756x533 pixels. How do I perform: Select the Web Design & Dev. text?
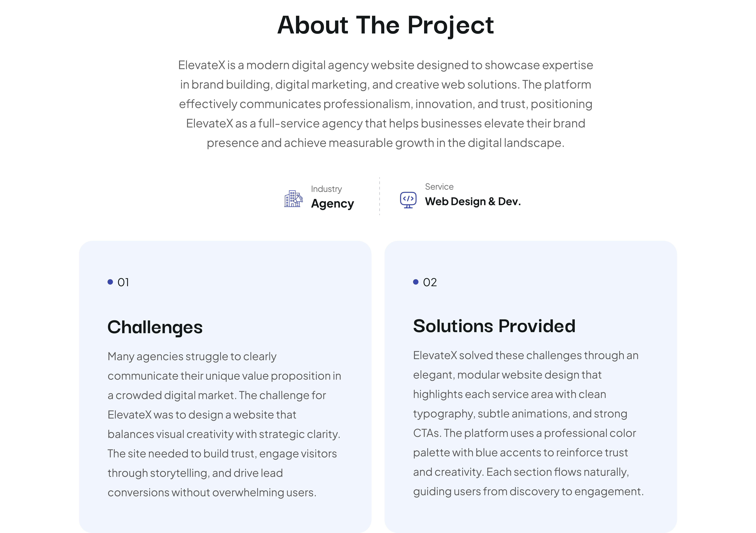click(472, 201)
